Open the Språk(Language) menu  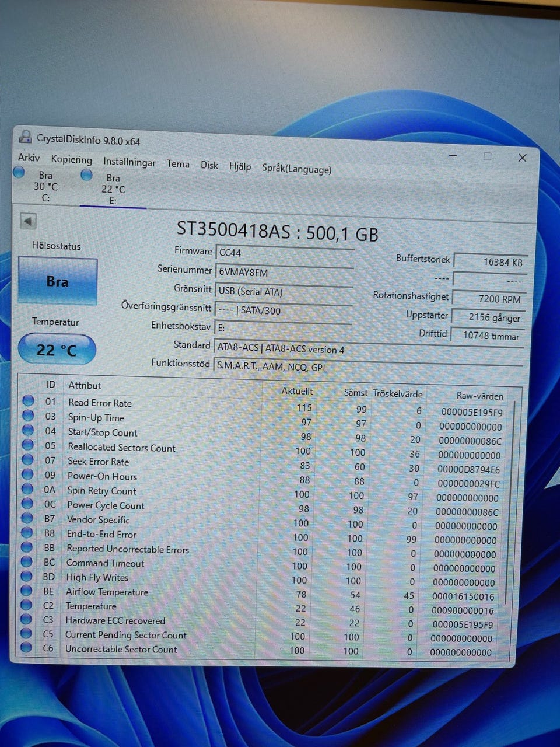296,169
